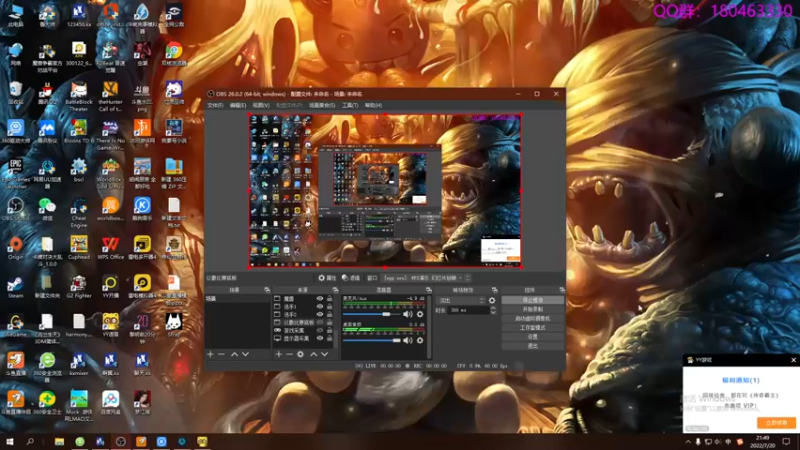Image resolution: width=800 pixels, height=450 pixels.
Task: Open 麦克风/Aux audio settings gear
Action: click(420, 314)
